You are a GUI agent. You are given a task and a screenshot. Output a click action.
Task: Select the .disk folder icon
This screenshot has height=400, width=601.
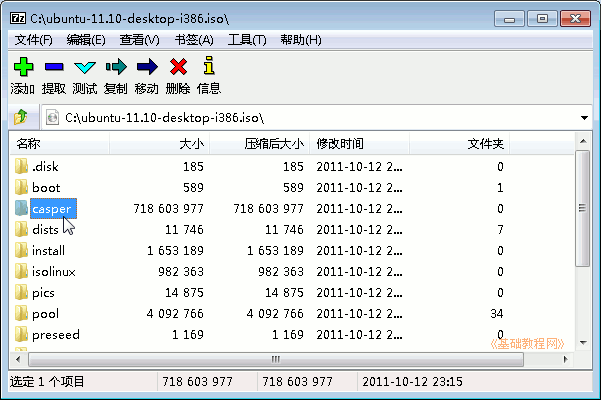pyautogui.click(x=21, y=166)
